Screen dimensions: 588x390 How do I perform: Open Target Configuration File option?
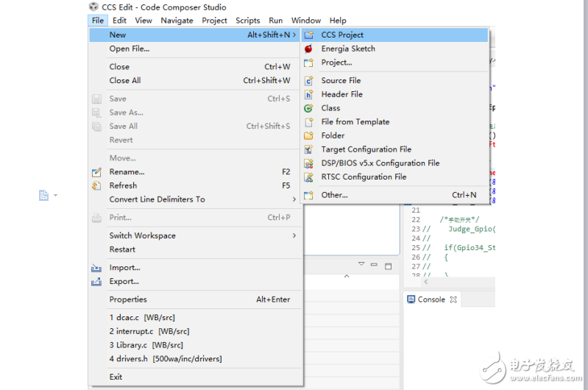coord(366,149)
